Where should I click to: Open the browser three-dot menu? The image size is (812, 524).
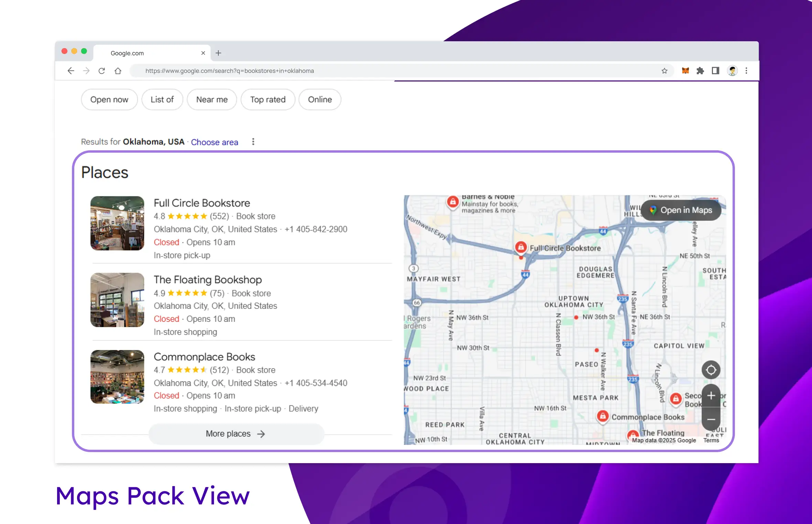(x=746, y=71)
